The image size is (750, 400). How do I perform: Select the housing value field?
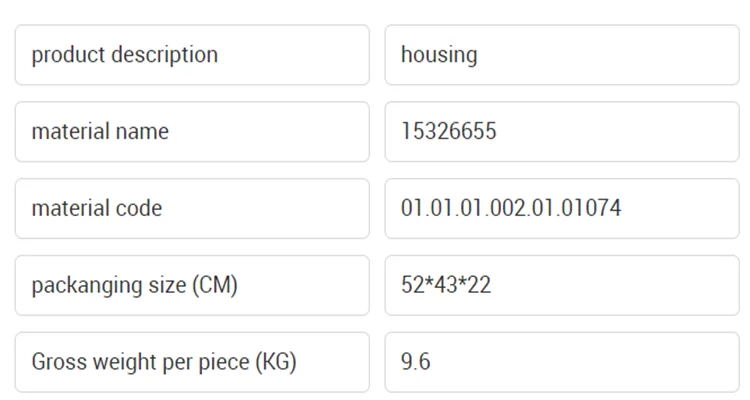pyautogui.click(x=561, y=55)
